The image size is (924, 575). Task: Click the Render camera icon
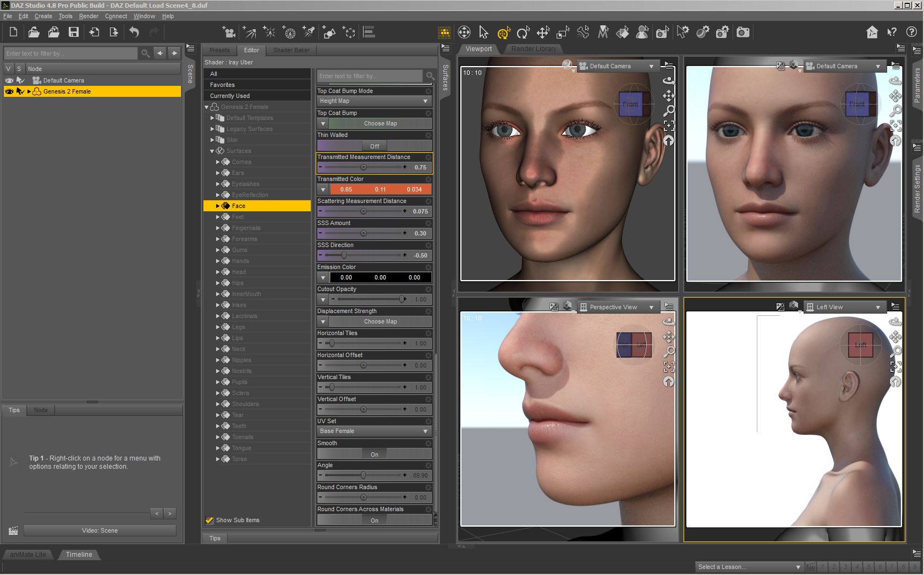[x=743, y=32]
